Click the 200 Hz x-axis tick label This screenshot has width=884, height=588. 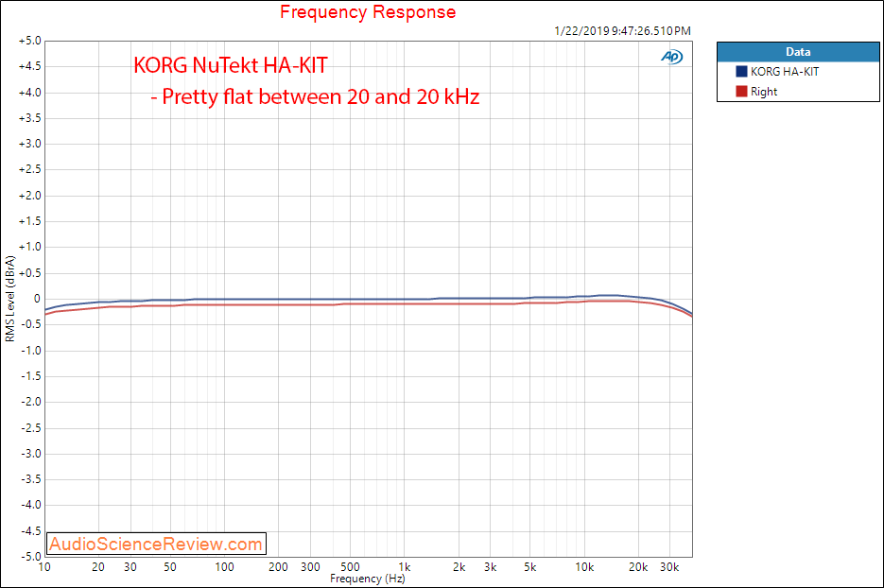click(279, 567)
